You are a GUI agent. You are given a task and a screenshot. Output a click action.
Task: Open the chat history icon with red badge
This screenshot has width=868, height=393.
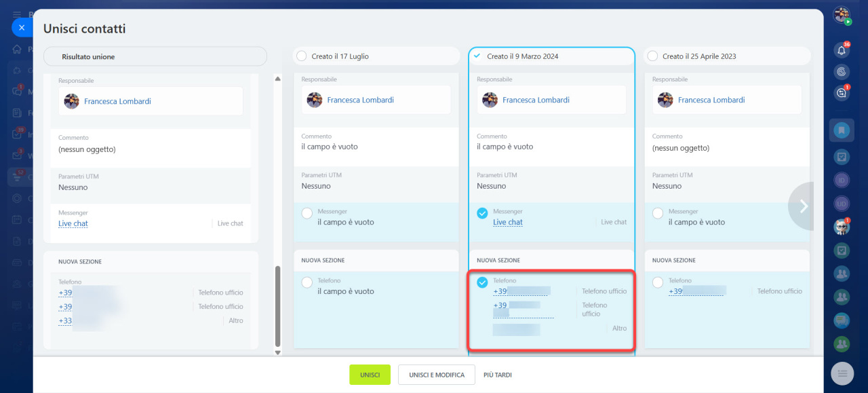click(x=842, y=93)
